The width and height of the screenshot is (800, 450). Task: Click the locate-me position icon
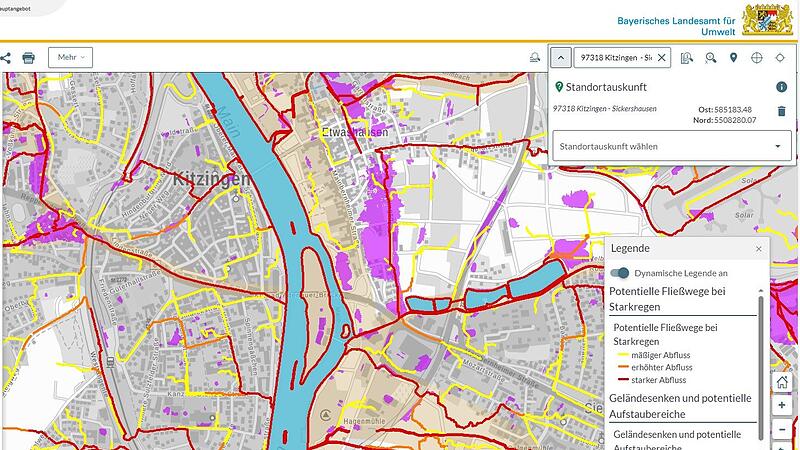point(780,58)
